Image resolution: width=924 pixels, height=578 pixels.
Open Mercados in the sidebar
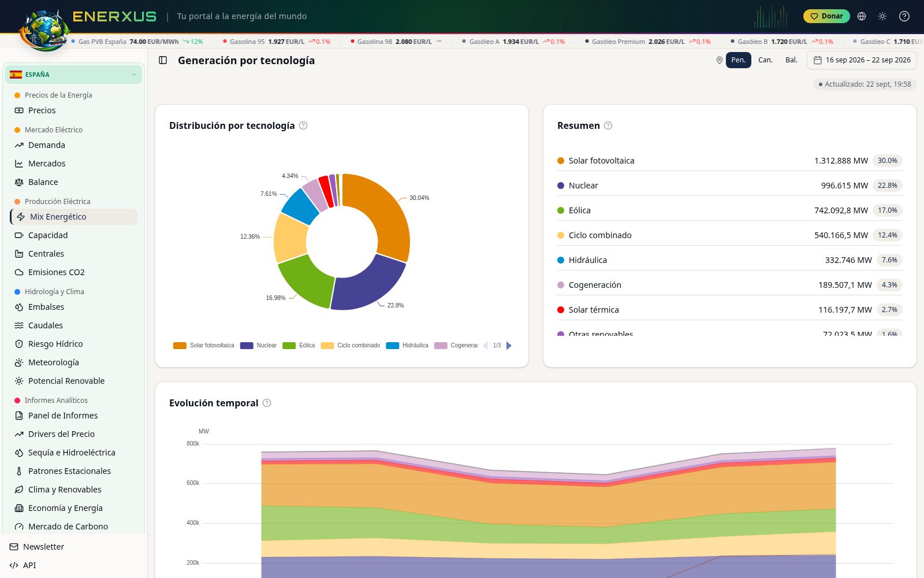click(x=74, y=164)
